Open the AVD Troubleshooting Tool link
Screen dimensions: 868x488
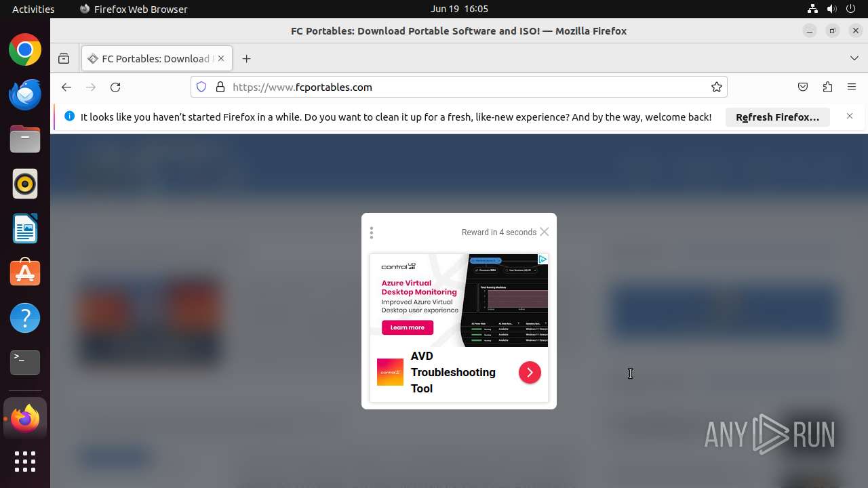click(x=453, y=372)
